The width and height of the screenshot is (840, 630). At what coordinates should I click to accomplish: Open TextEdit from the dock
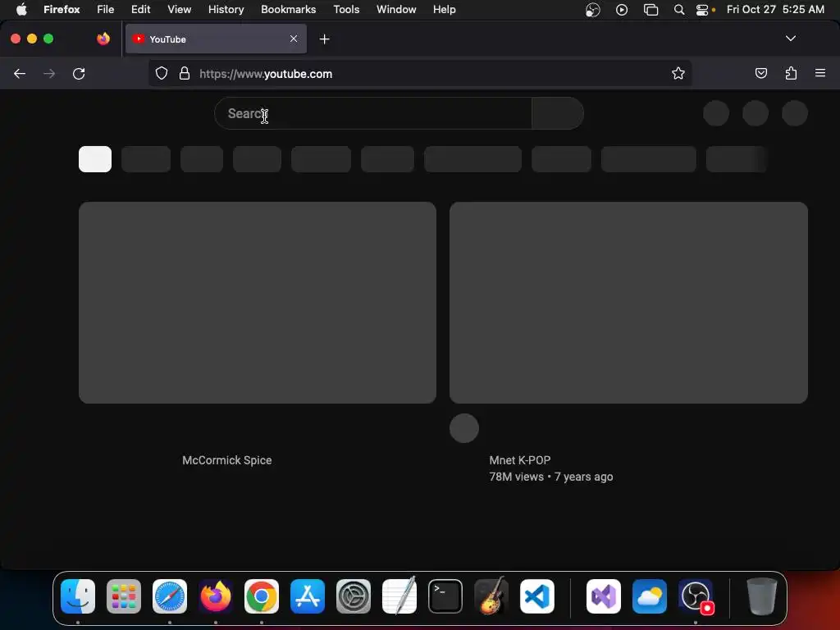click(399, 596)
